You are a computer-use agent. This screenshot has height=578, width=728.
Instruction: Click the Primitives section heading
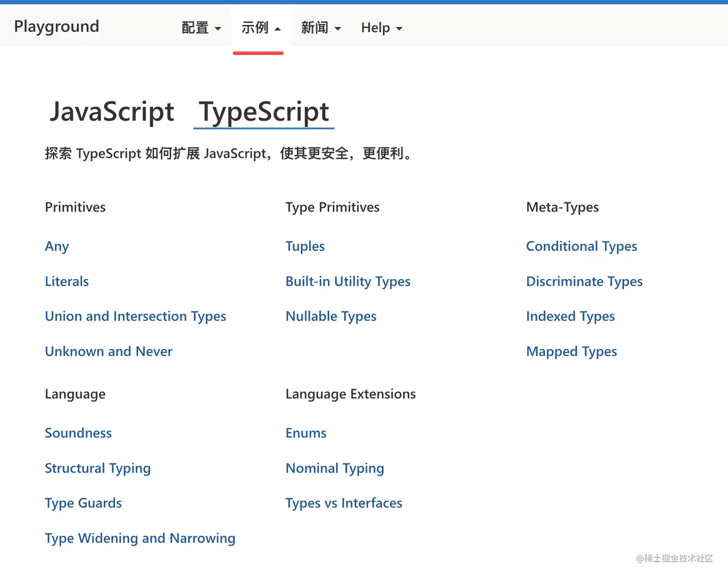[75, 207]
